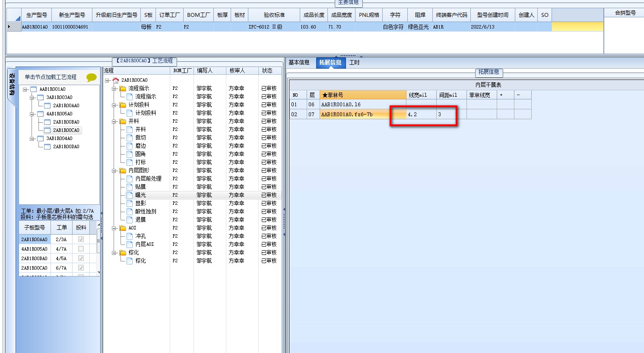
Task: Click the home icon beside 2AB1R00CA0 root
Action: coord(116,80)
